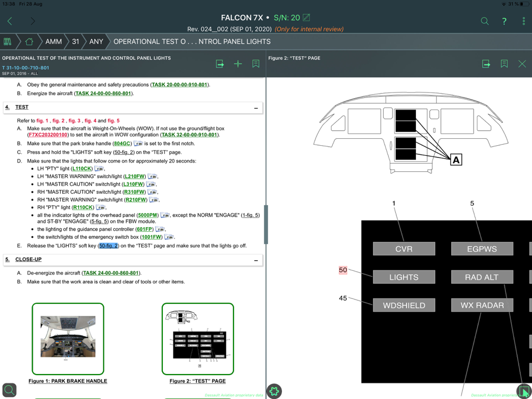Open search in the bottom-left magnifier
This screenshot has height=399, width=532.
[9, 390]
